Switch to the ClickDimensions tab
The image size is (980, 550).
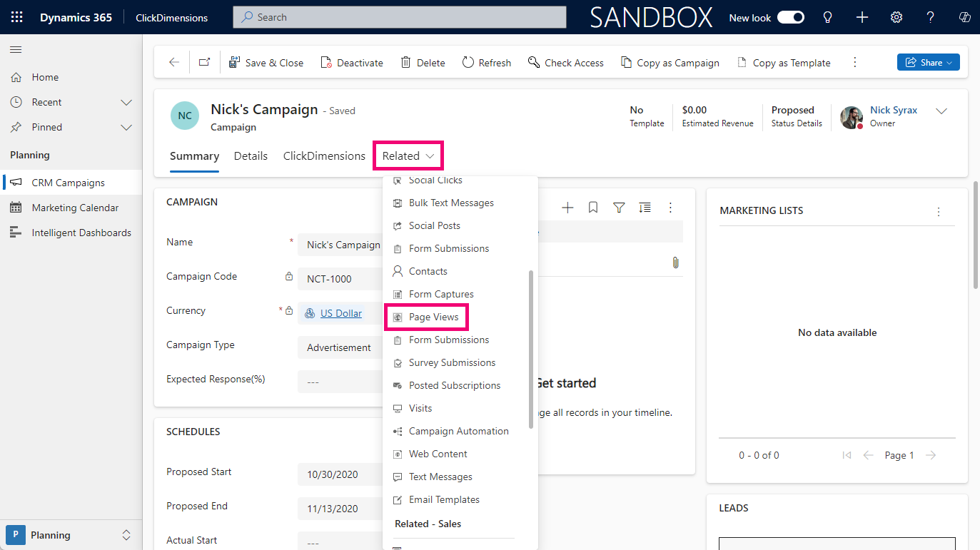coord(324,156)
